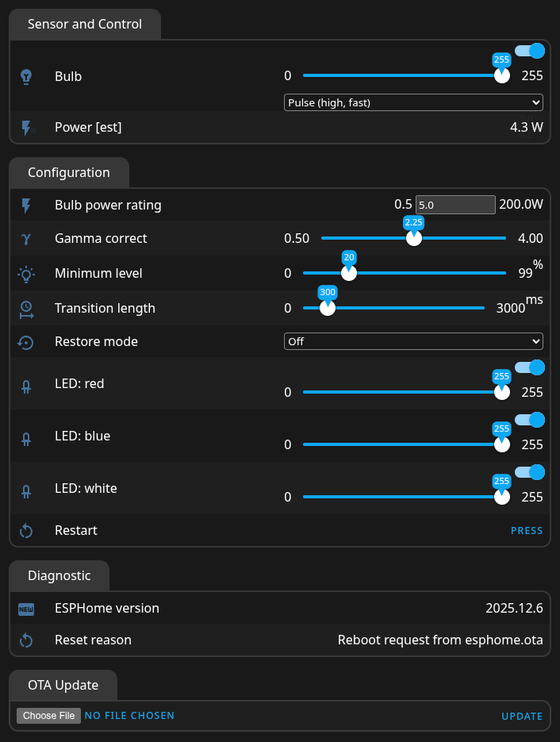
Task: Click the 2025.12.6 version value
Action: pyautogui.click(x=514, y=608)
